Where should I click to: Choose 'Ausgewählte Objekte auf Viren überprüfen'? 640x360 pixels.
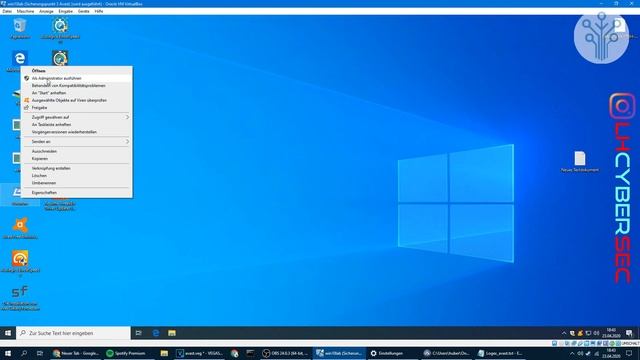[77, 100]
